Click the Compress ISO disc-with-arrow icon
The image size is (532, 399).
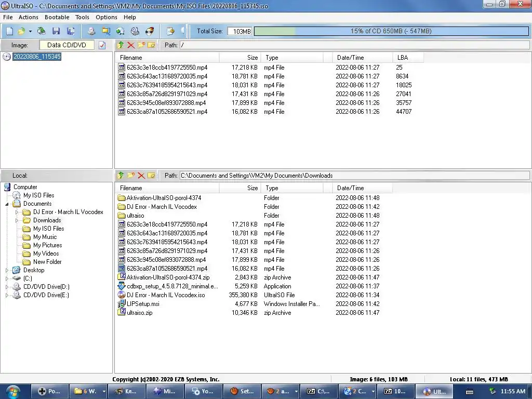click(121, 31)
